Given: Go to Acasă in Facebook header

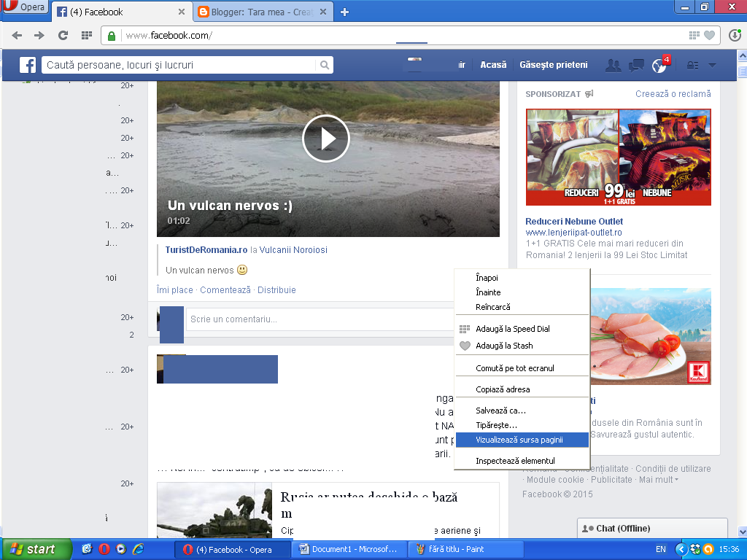Looking at the screenshot, I should pos(493,65).
